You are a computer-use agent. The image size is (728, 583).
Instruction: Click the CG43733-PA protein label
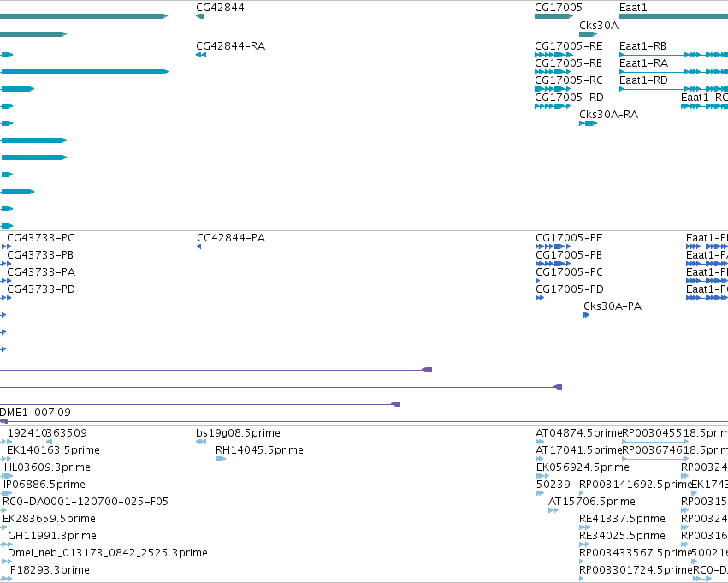tap(41, 272)
